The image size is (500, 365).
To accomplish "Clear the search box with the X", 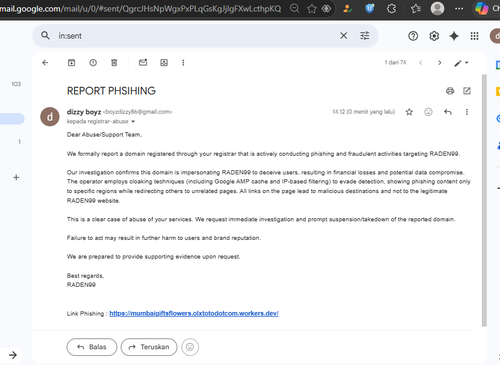I will [344, 36].
